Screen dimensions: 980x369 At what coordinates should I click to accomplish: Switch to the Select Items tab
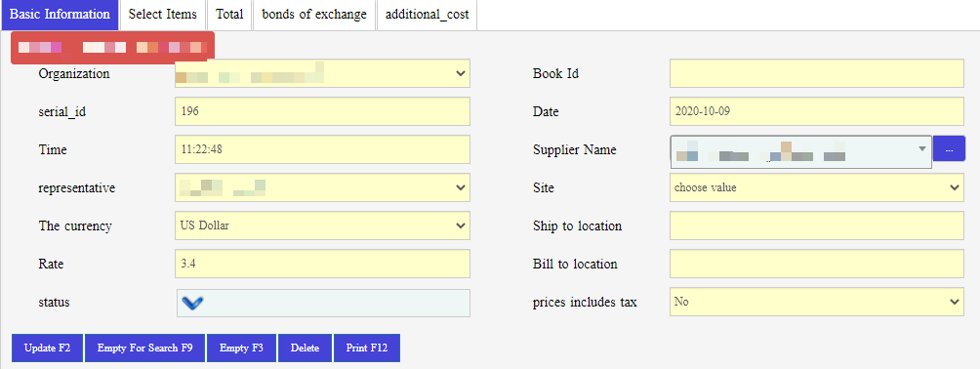tap(162, 15)
